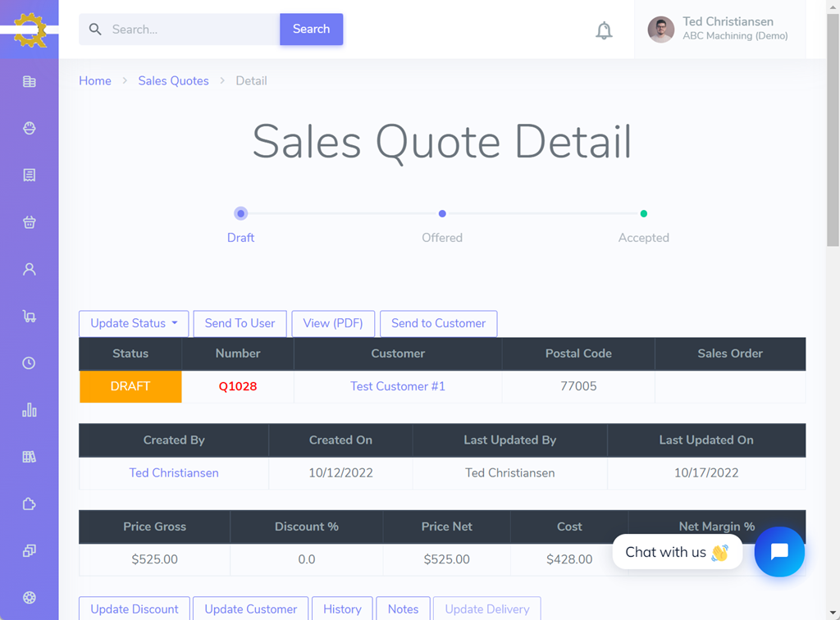Click the puzzle piece sidebar icon
This screenshot has height=620, width=840.
(30, 504)
